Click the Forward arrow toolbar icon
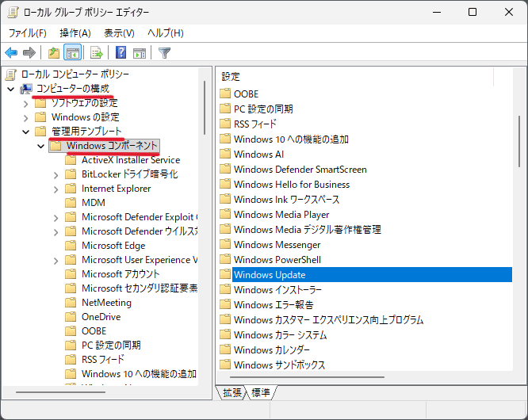528x420 pixels. pyautogui.click(x=29, y=53)
